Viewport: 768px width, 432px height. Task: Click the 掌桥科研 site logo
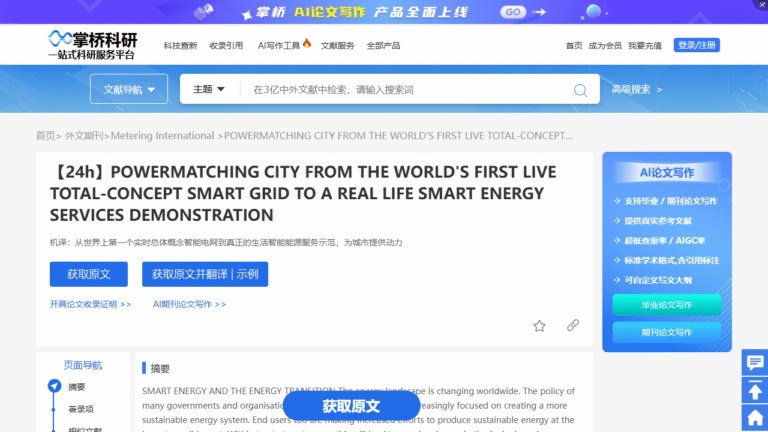92,45
